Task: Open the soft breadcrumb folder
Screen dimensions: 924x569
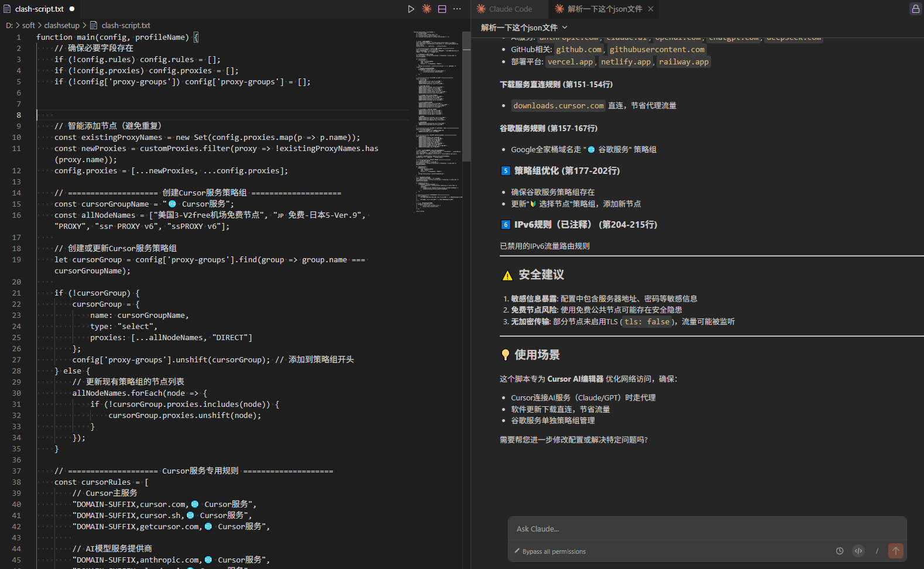Action: point(29,25)
